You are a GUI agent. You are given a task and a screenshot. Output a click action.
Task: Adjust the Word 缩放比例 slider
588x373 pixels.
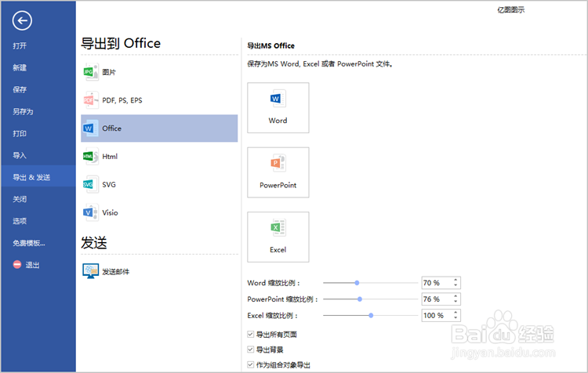pyautogui.click(x=357, y=283)
